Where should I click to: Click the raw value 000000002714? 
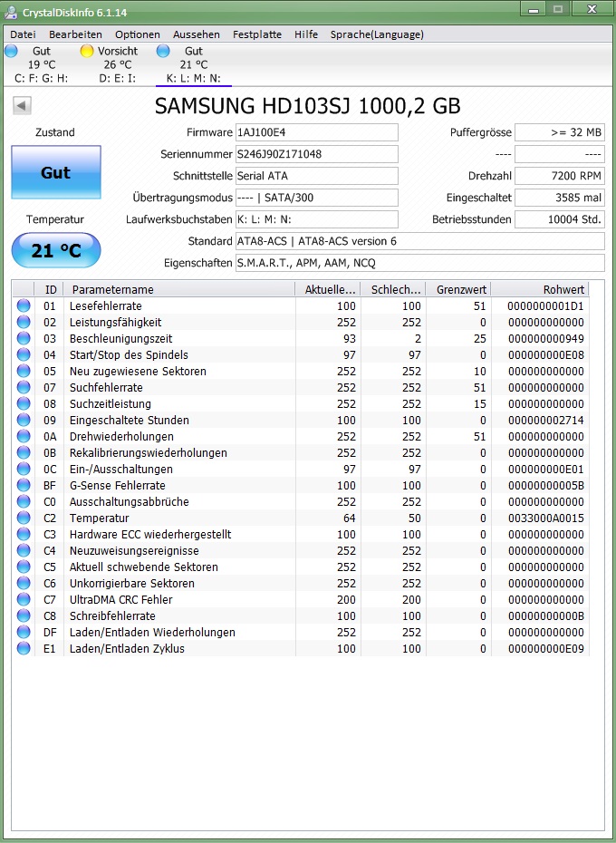[545, 420]
